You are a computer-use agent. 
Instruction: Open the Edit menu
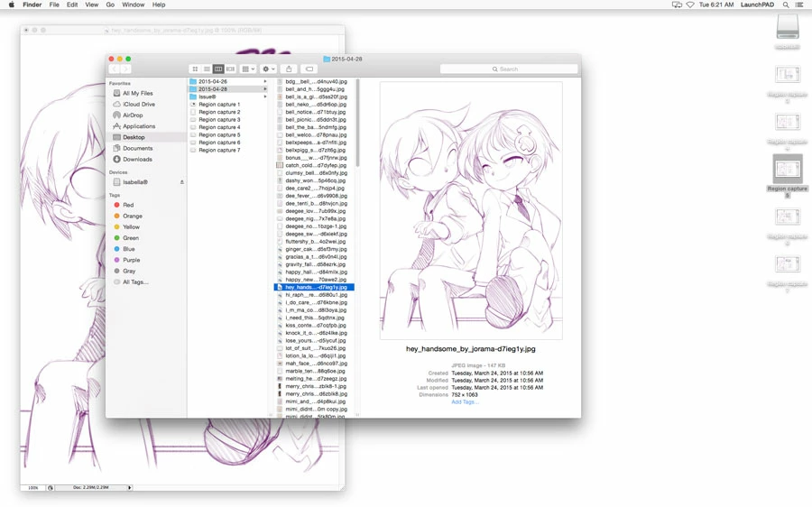pos(72,5)
